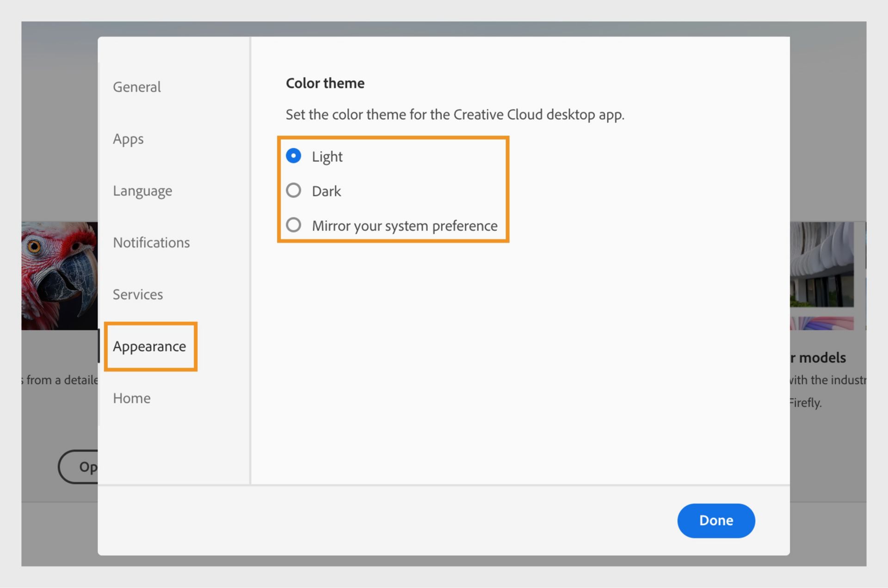This screenshot has height=588, width=888.
Task: Switch to the Apps settings section
Action: tap(128, 139)
